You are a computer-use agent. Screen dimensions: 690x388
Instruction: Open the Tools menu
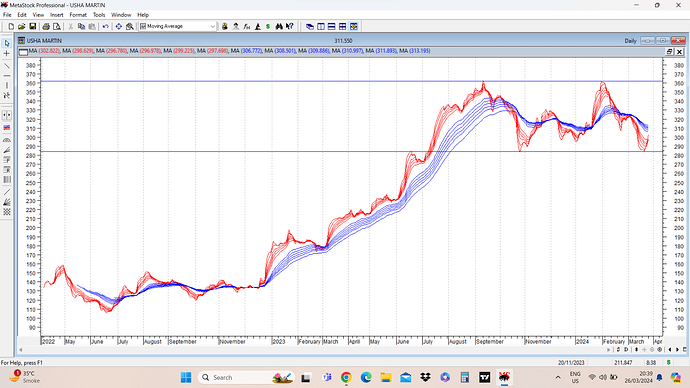click(x=99, y=15)
